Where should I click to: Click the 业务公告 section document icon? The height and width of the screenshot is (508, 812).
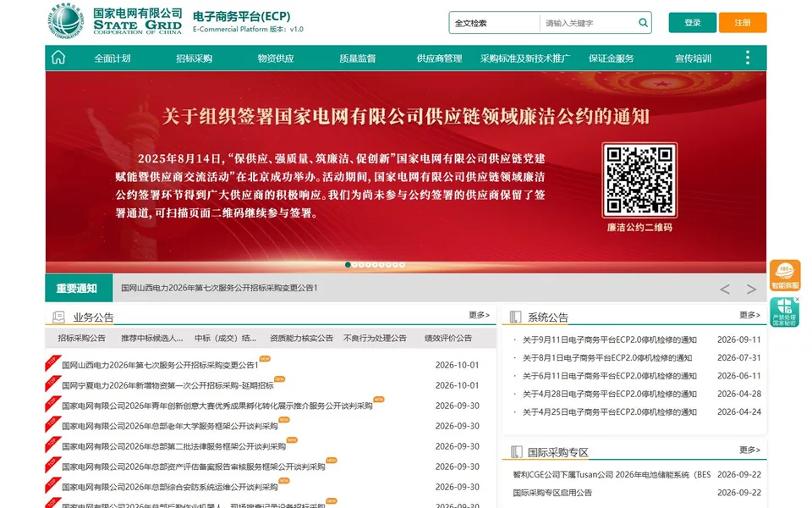coord(58,317)
